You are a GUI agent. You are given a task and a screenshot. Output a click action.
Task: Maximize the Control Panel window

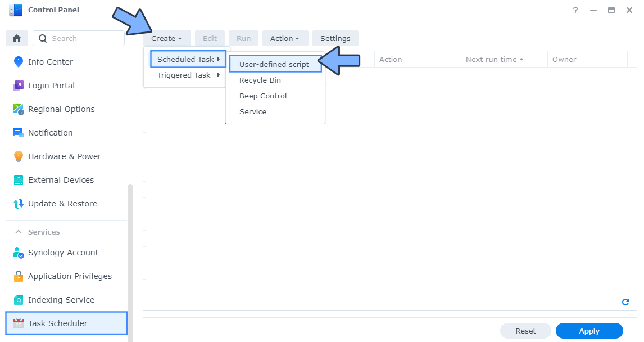(611, 10)
